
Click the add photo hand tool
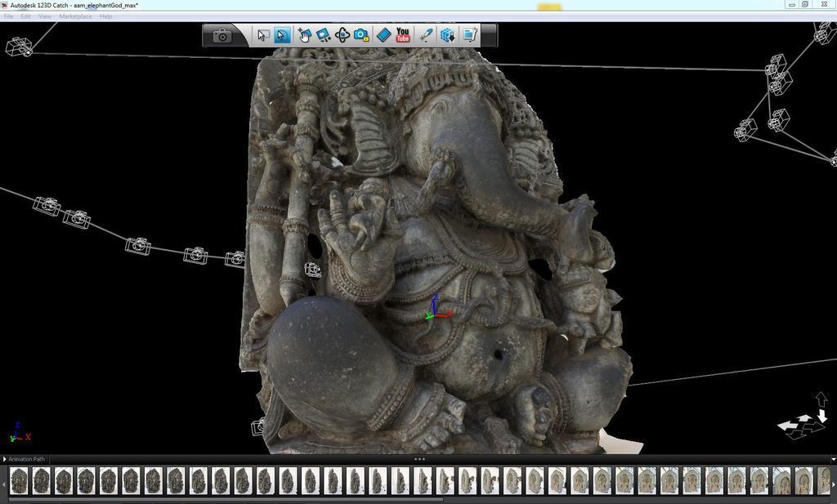coord(304,35)
